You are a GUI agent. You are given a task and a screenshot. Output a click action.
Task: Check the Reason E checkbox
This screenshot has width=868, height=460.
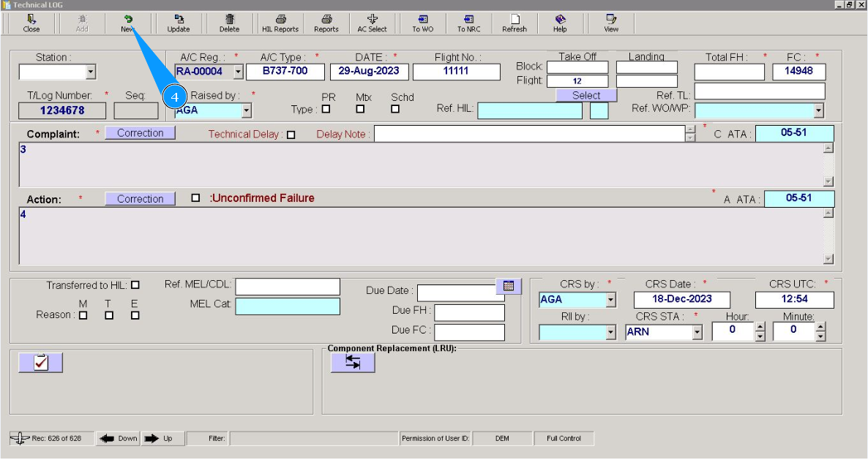(x=135, y=315)
